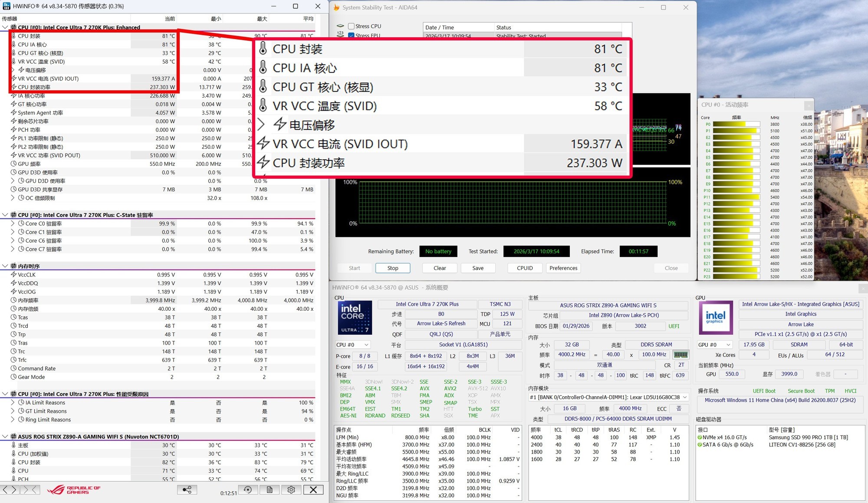This screenshot has height=503, width=868.
Task: Click the Stop button in AIDA64
Action: coord(393,268)
